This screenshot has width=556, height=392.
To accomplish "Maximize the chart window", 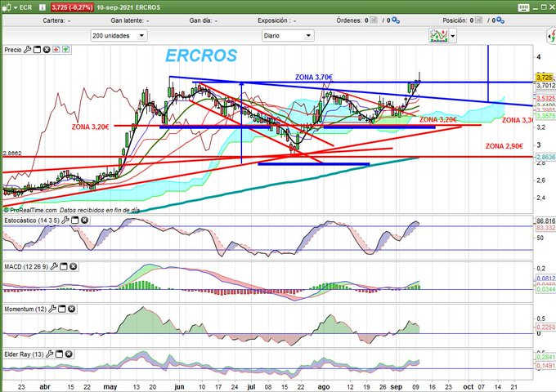I will [544, 7].
